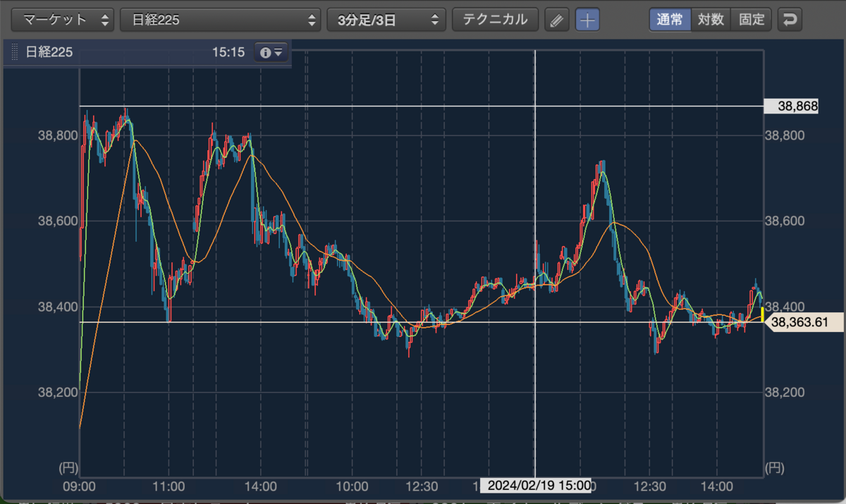Toggle the crosshair cursor icon
Screen dimensions: 846x504
coord(587,20)
